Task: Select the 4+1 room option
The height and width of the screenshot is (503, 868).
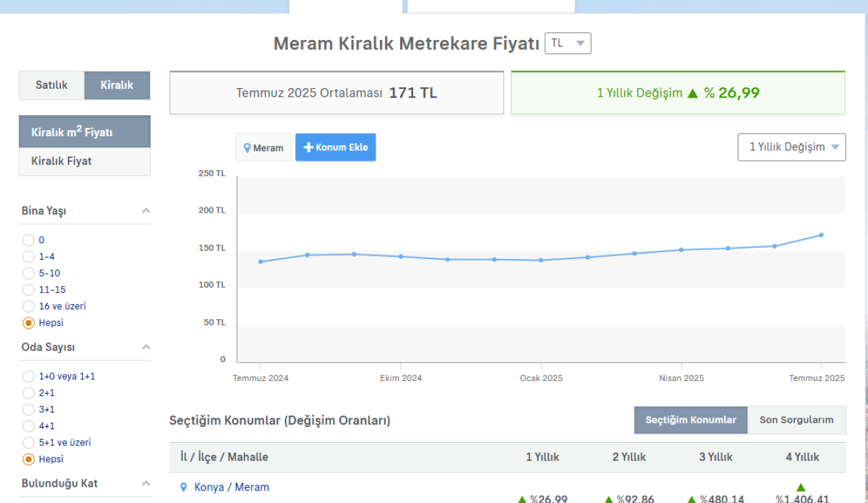Action: click(28, 426)
